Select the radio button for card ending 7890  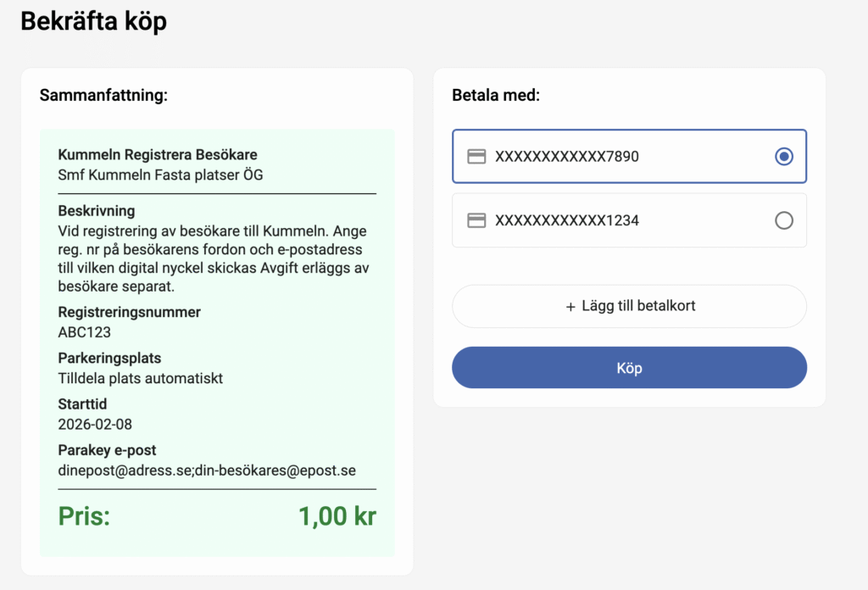point(784,157)
